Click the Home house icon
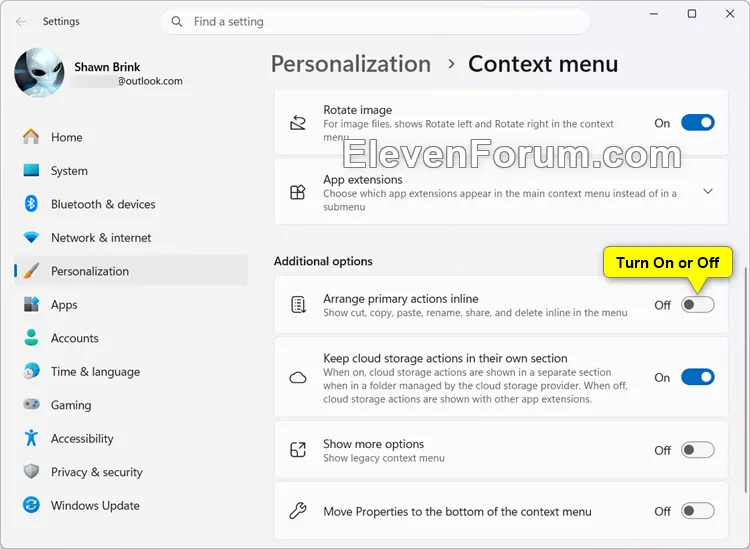This screenshot has height=549, width=750. click(31, 137)
